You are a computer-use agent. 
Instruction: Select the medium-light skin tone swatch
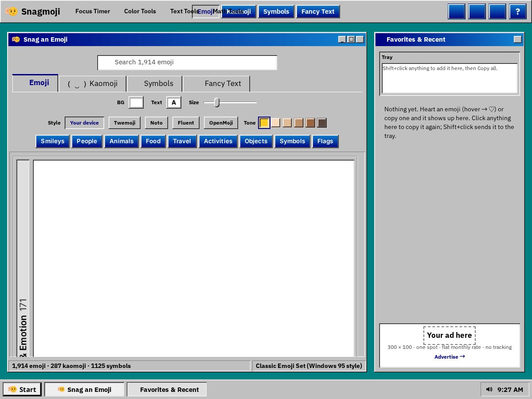tap(287, 123)
